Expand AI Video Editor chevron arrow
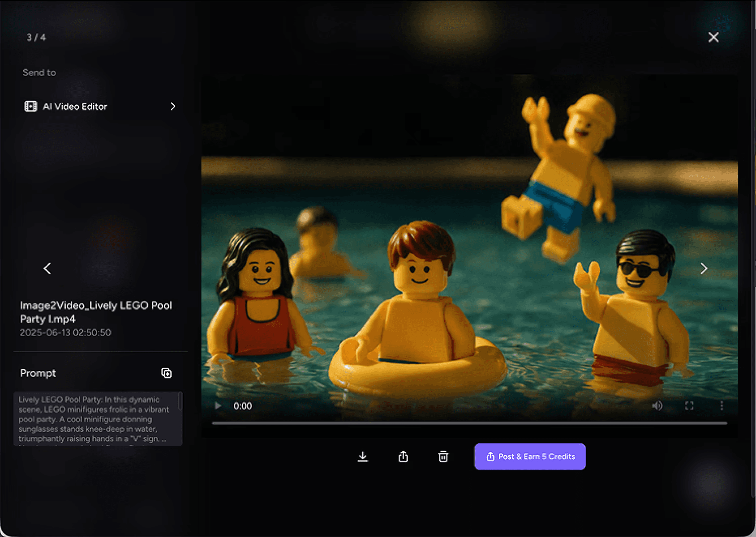The image size is (756, 537). (173, 107)
